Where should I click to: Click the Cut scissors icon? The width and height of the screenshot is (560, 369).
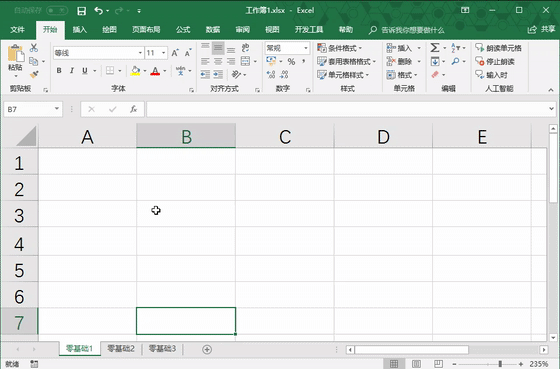(34, 48)
